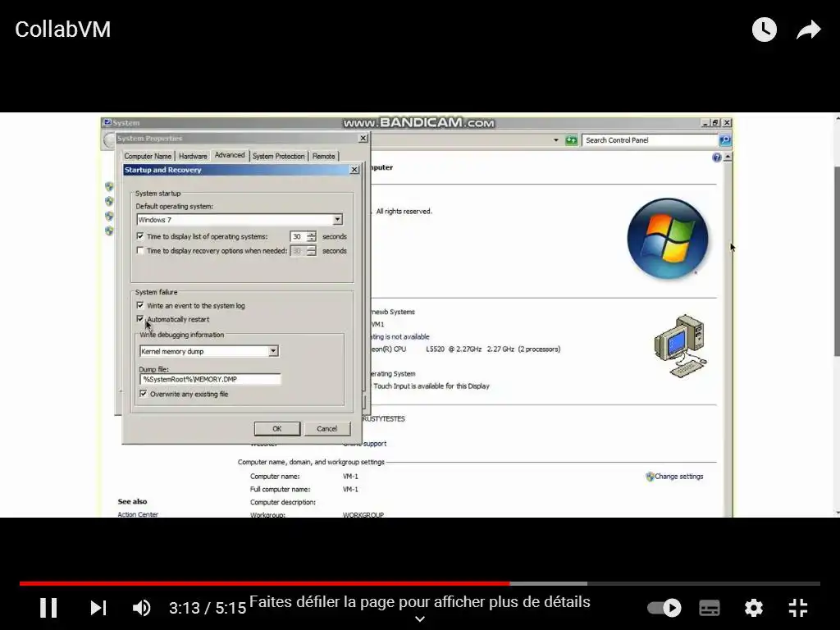
Task: Click Cancel in Startup and Recovery
Action: [x=326, y=428]
